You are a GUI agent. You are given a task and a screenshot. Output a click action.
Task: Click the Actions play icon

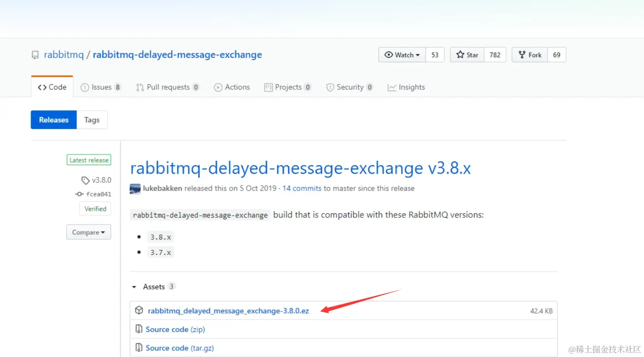coord(218,88)
